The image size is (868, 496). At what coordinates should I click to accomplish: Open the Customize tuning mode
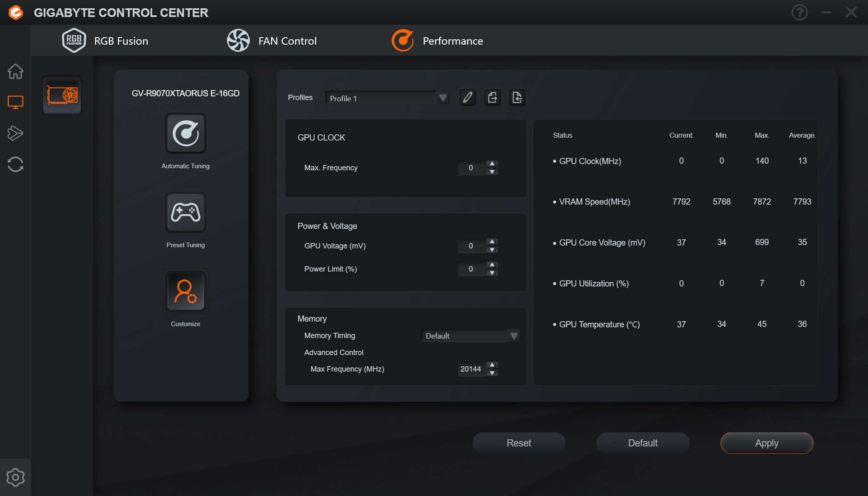click(x=186, y=291)
